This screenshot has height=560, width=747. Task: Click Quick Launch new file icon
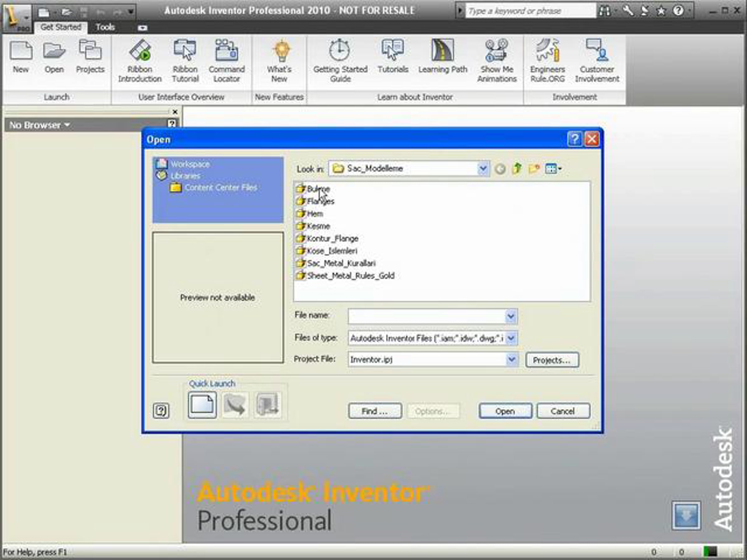tap(202, 405)
